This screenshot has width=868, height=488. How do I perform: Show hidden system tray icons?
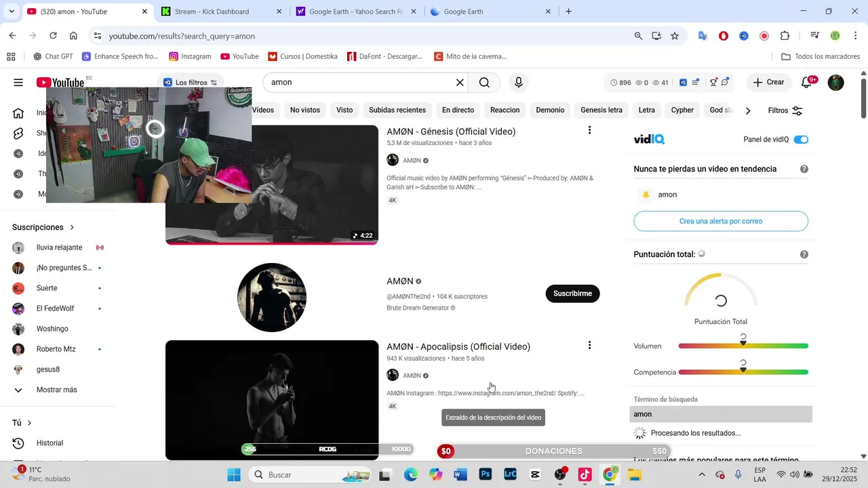pos(702,474)
